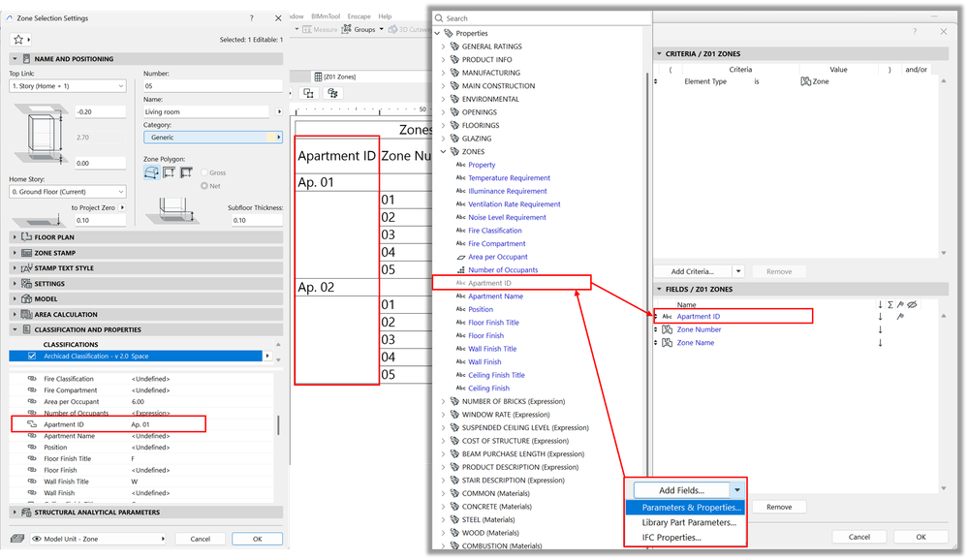
Task: Expand the GENERAL RATINGS property group
Action: pyautogui.click(x=443, y=47)
